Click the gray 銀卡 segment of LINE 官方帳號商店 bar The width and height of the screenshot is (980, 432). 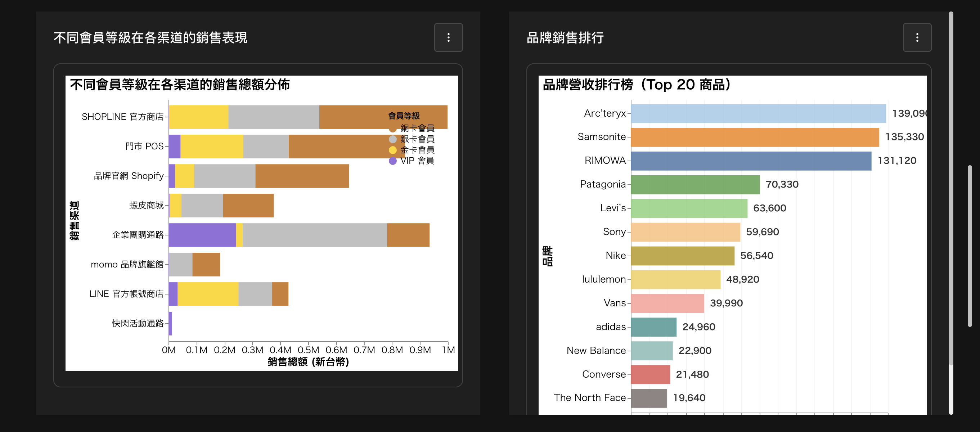tap(255, 294)
